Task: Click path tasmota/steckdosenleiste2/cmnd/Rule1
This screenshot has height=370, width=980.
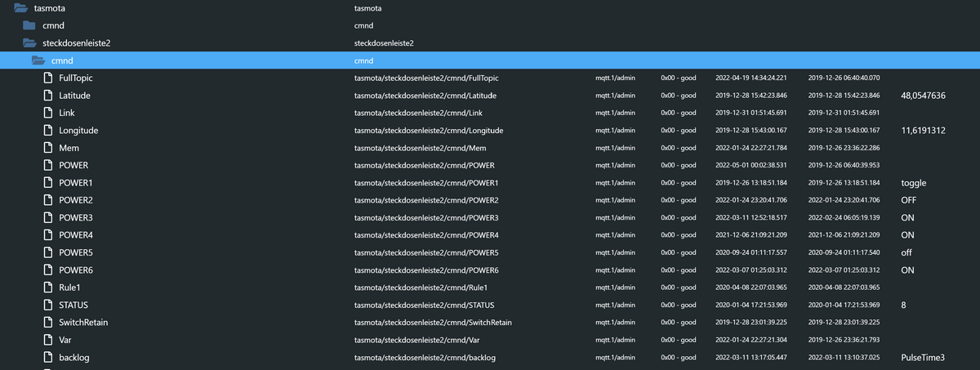Action: pyautogui.click(x=421, y=288)
